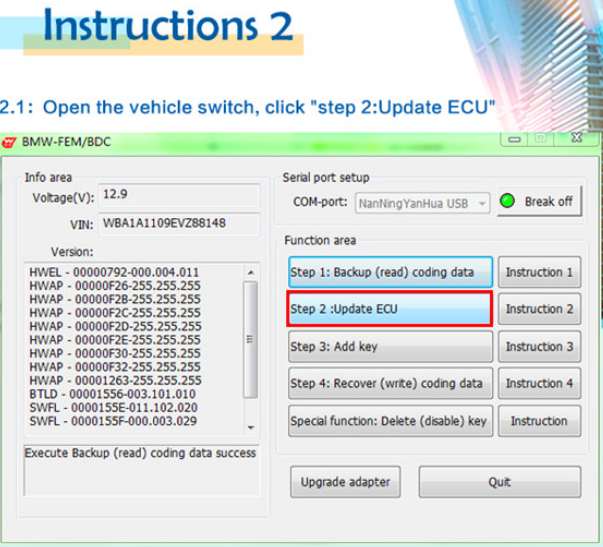
Task: Click the BMW-FEM/BDC window title text
Action: pos(66,142)
